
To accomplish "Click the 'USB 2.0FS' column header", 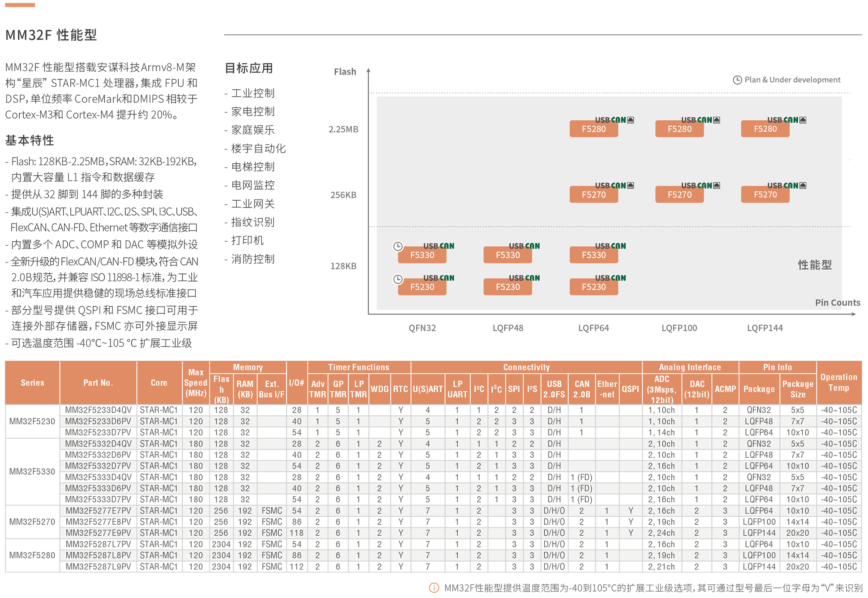I will point(554,389).
